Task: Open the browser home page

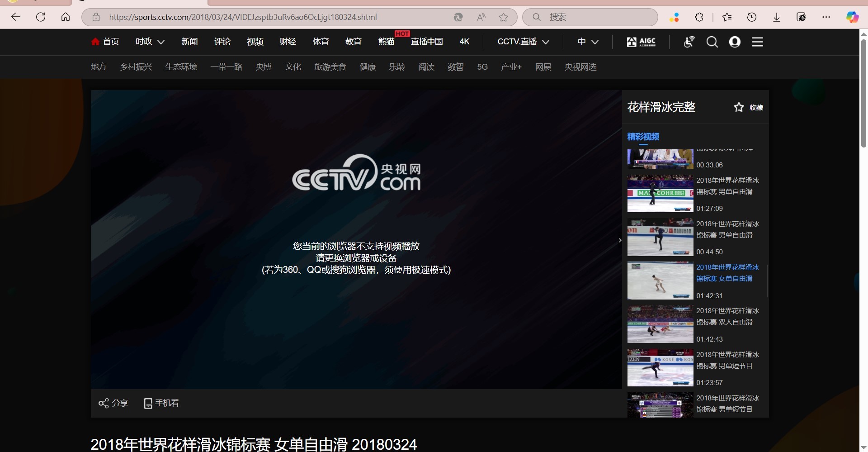Action: pyautogui.click(x=66, y=17)
